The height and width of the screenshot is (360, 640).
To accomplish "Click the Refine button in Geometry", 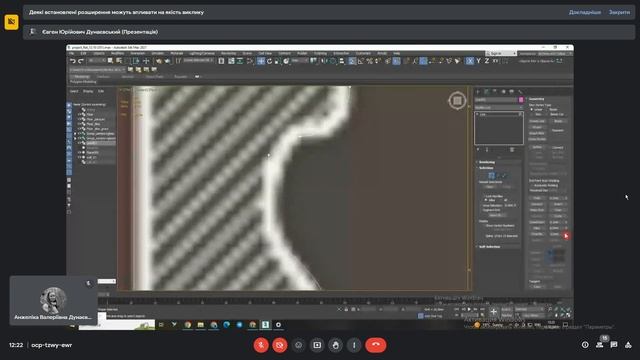I will (537, 146).
